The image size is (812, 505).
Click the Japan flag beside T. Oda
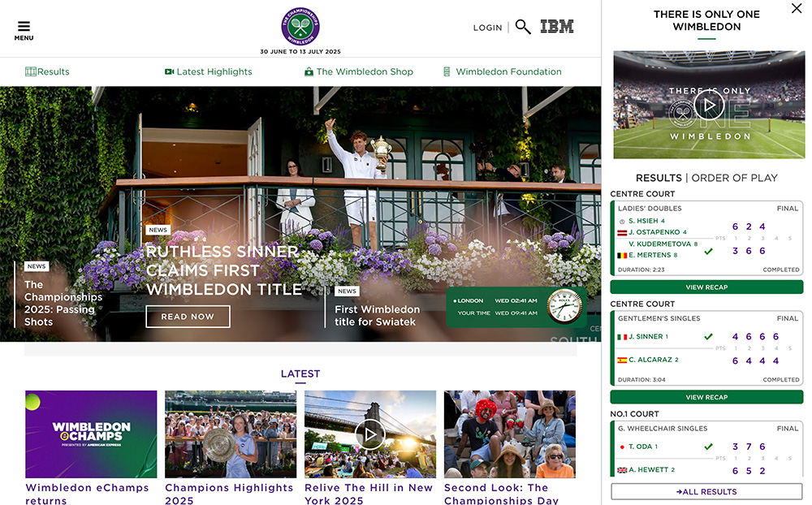(x=622, y=447)
